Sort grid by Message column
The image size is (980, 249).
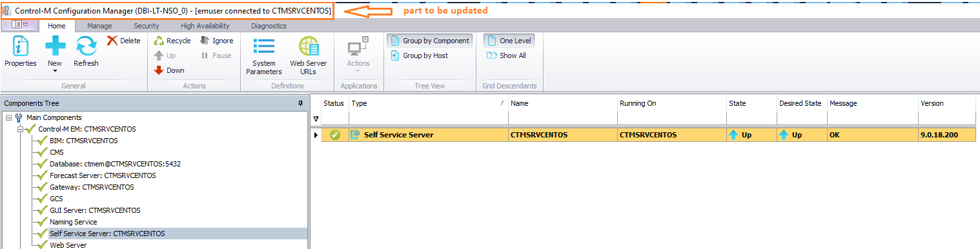tap(873, 103)
